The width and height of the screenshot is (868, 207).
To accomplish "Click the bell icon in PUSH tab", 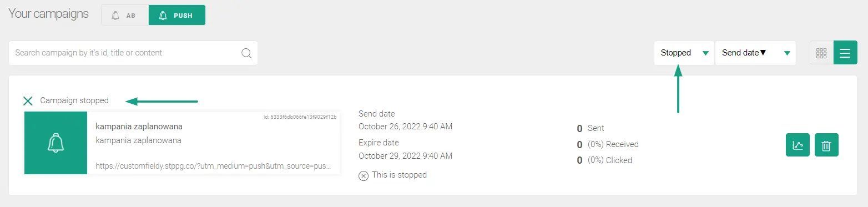I will coord(163,16).
